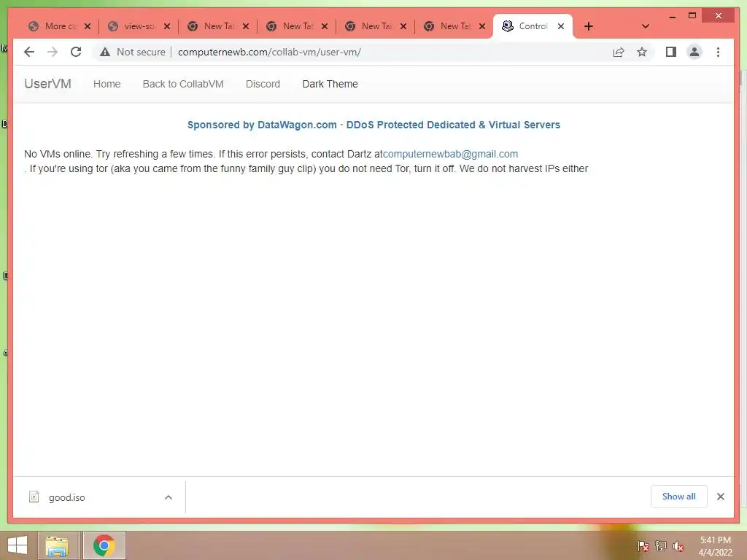The image size is (747, 560).
Task: Click the muted volume tray icon
Action: coord(678,545)
